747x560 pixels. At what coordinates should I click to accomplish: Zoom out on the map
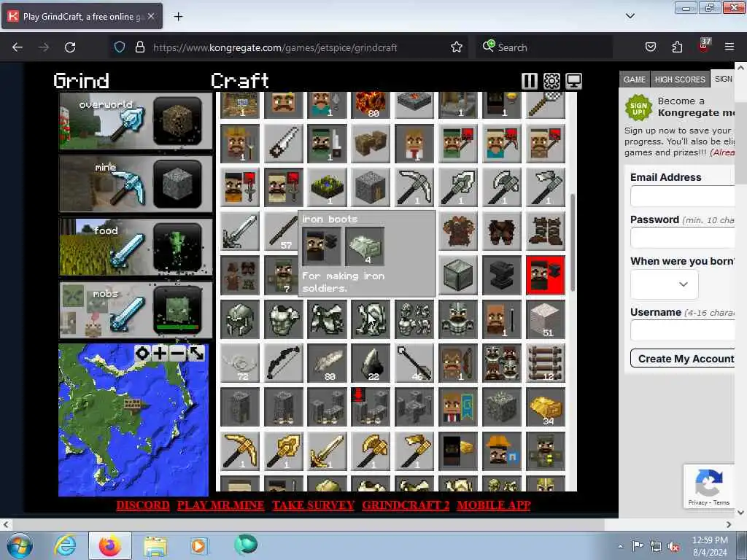click(x=178, y=354)
